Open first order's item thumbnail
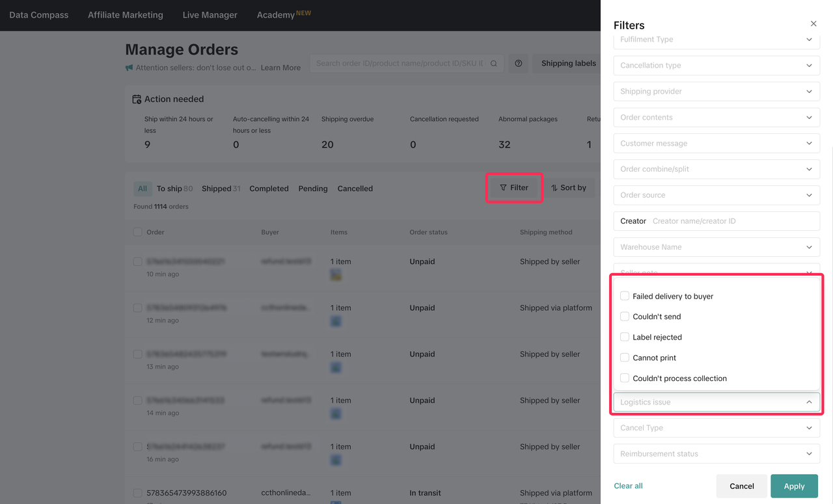Image resolution: width=833 pixels, height=504 pixels. pos(336,275)
